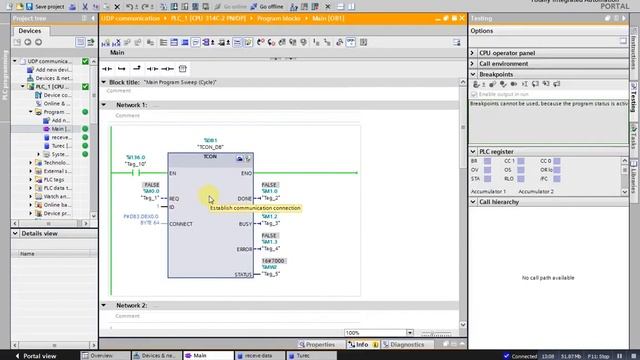The image size is (640, 360).
Task: Switch to the Info tab
Action: [362, 344]
